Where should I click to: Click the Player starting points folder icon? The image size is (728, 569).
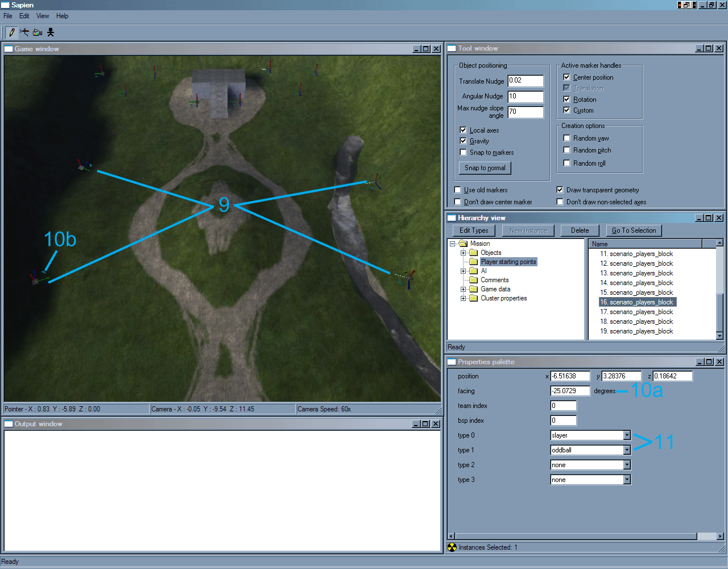473,262
